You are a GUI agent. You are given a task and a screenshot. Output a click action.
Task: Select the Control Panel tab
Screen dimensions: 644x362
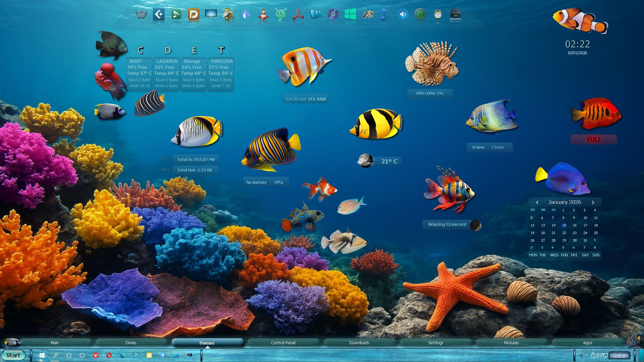(283, 343)
